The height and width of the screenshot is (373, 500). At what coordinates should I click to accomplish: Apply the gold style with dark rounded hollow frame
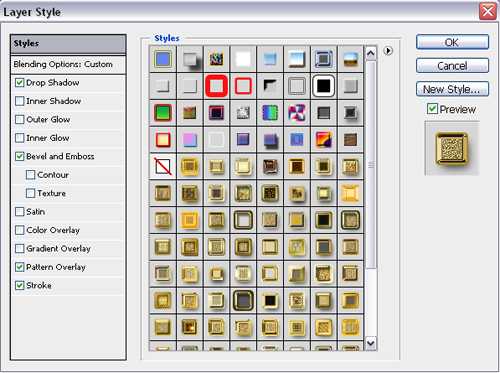(243, 220)
